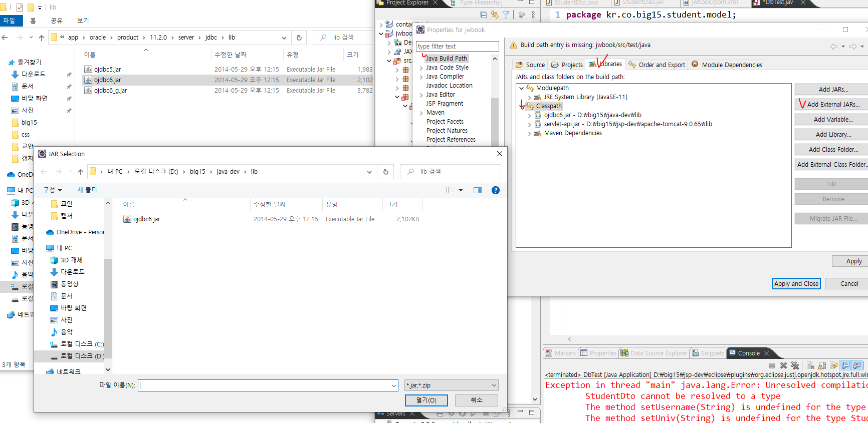The image size is (868, 423).
Task: Click 열기(O) open button
Action: click(426, 400)
